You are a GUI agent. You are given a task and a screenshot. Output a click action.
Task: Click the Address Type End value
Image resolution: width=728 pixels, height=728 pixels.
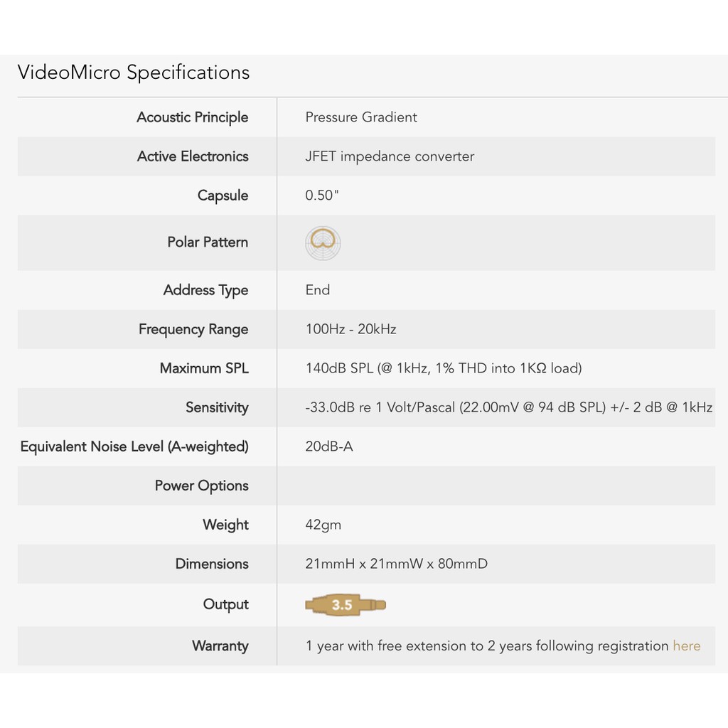pos(318,290)
